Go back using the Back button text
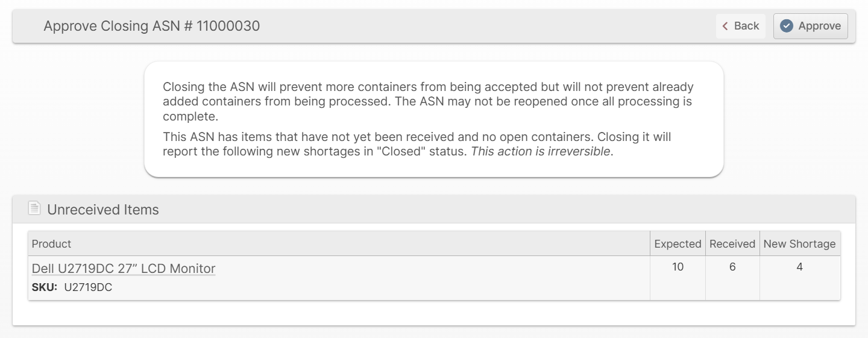 click(x=746, y=26)
